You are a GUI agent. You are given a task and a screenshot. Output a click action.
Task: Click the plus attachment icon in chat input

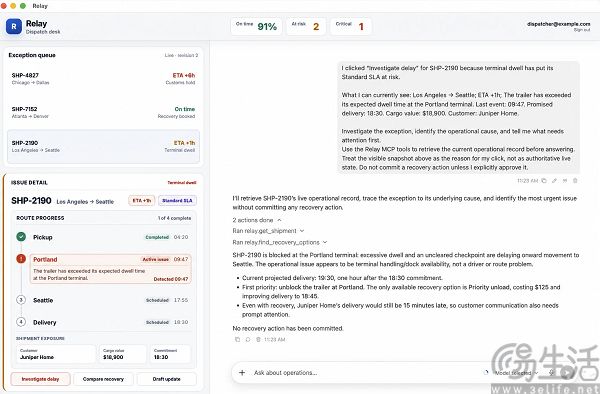(x=242, y=372)
